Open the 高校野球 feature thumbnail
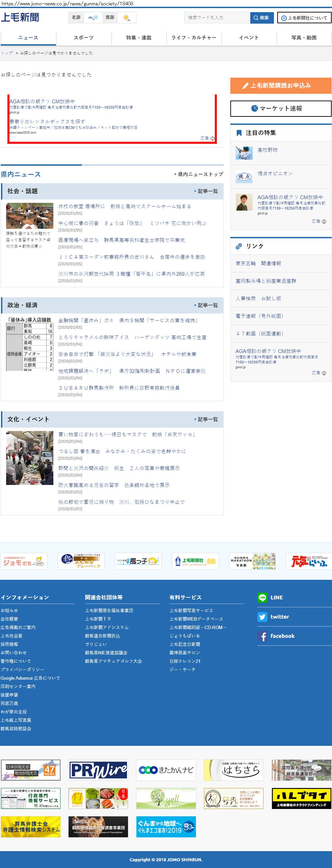This screenshot has height=868, width=332. tap(244, 153)
